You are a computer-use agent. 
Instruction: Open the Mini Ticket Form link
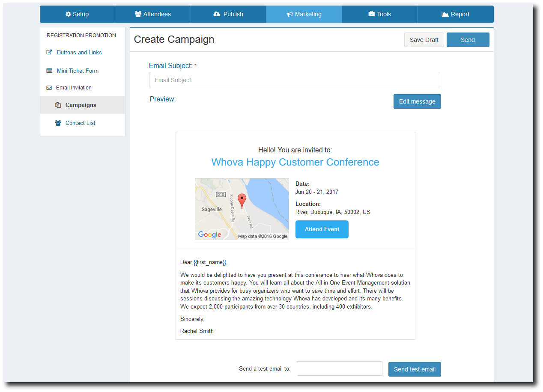pos(78,71)
